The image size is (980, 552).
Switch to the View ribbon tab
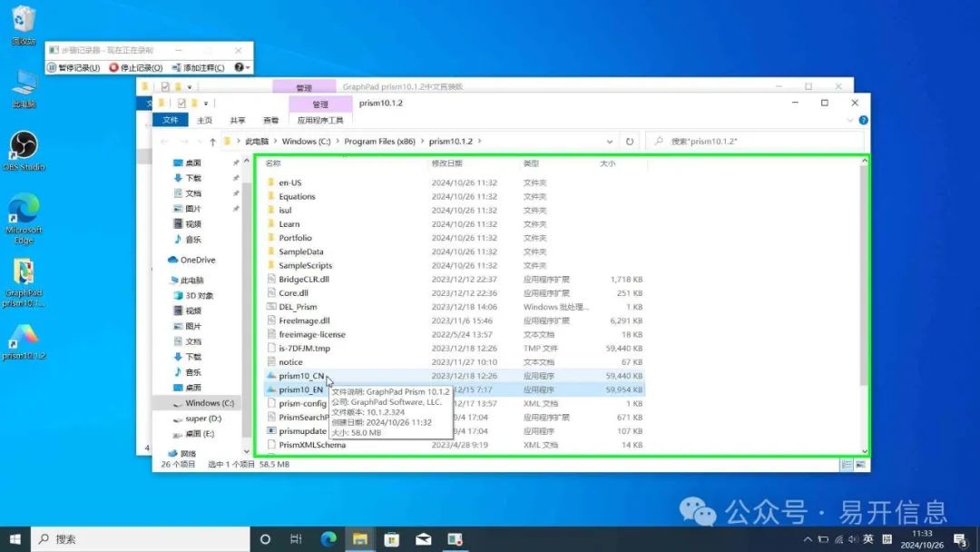(x=270, y=120)
